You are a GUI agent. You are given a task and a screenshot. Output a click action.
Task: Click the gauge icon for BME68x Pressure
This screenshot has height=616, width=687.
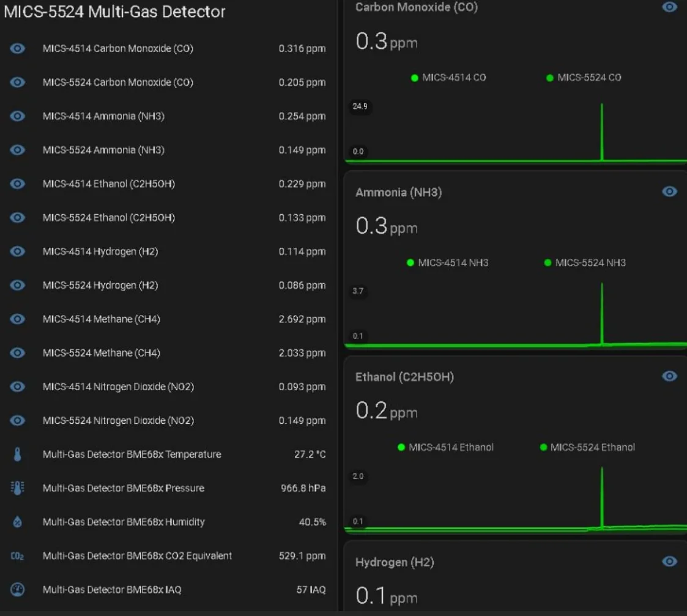click(x=18, y=488)
